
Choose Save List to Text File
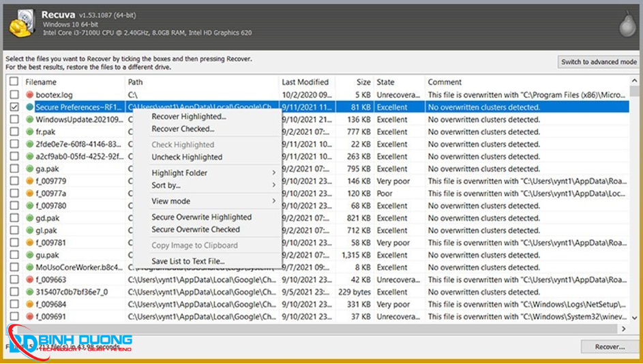click(188, 261)
